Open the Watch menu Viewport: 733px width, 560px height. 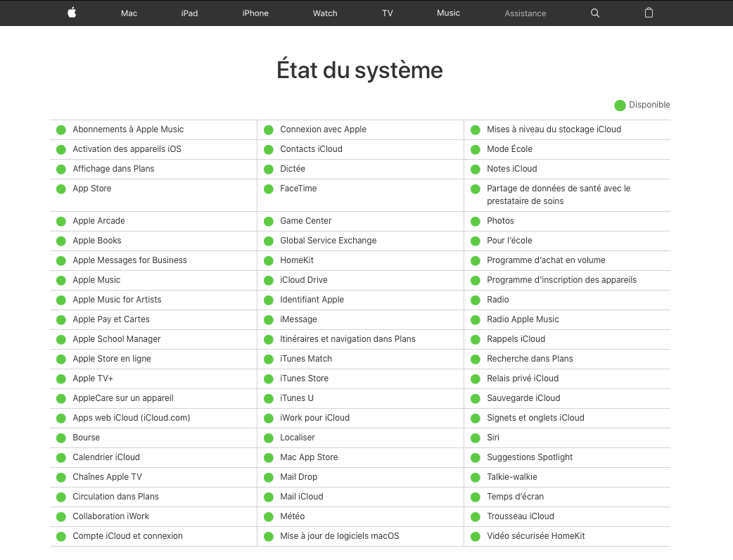325,13
